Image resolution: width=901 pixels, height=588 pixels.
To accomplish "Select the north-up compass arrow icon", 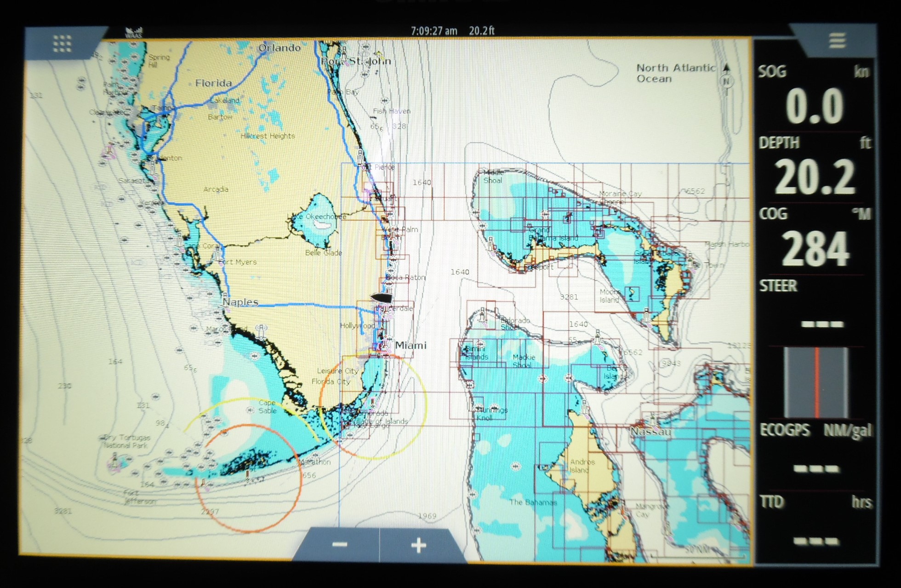I will [727, 70].
